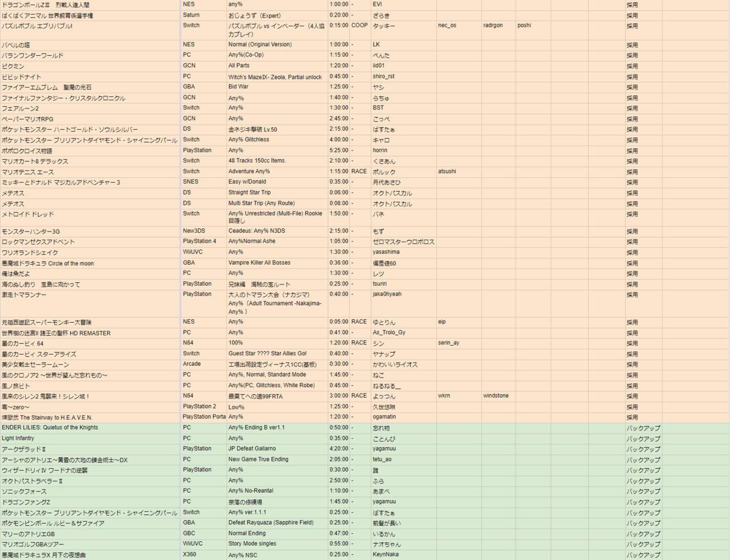Click the runner cell 'tsuriri'
This screenshot has width=730, height=560.
pos(403,284)
